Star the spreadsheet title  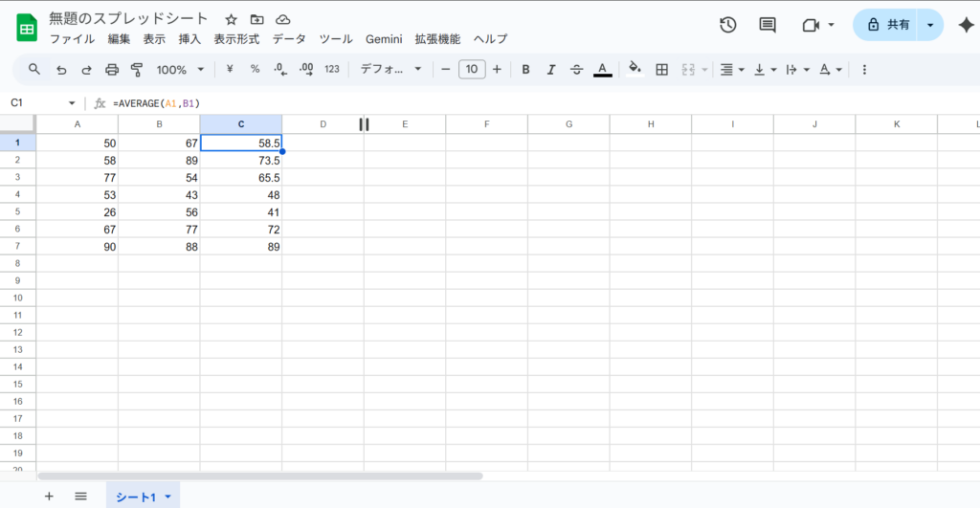(231, 20)
